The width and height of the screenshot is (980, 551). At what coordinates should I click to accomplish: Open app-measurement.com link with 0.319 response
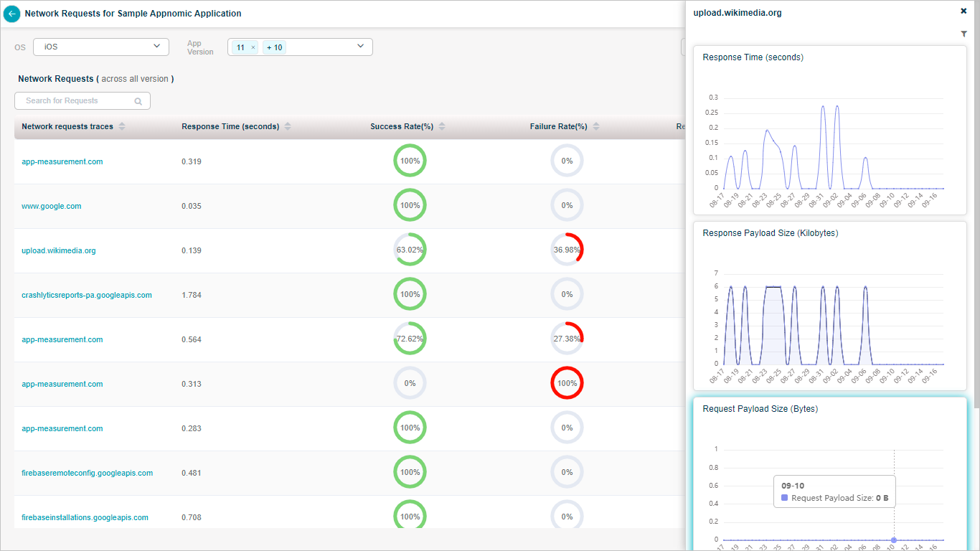click(62, 161)
